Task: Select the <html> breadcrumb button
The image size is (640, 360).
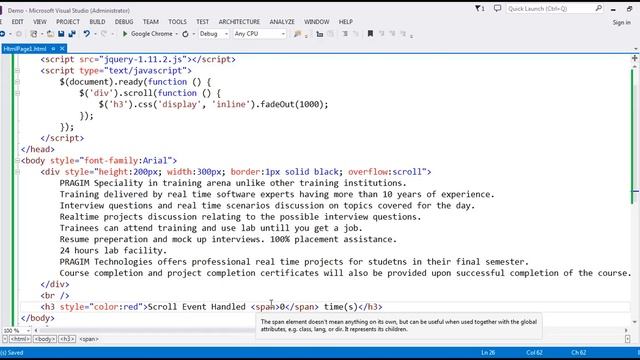Action: [x=20, y=339]
